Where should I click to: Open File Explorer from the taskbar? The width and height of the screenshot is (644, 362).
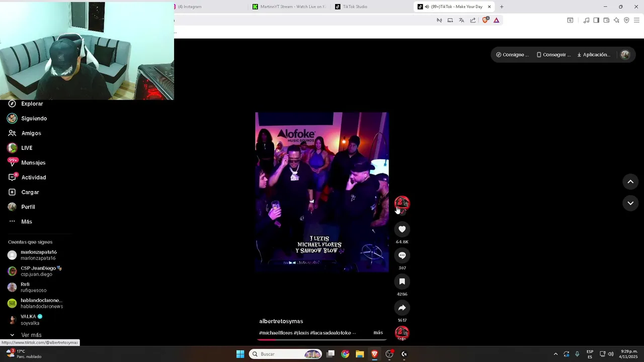(x=360, y=354)
